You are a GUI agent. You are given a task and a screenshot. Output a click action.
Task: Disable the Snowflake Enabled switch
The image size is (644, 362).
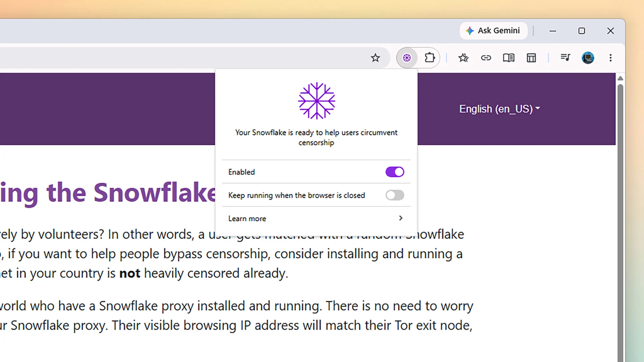click(395, 172)
